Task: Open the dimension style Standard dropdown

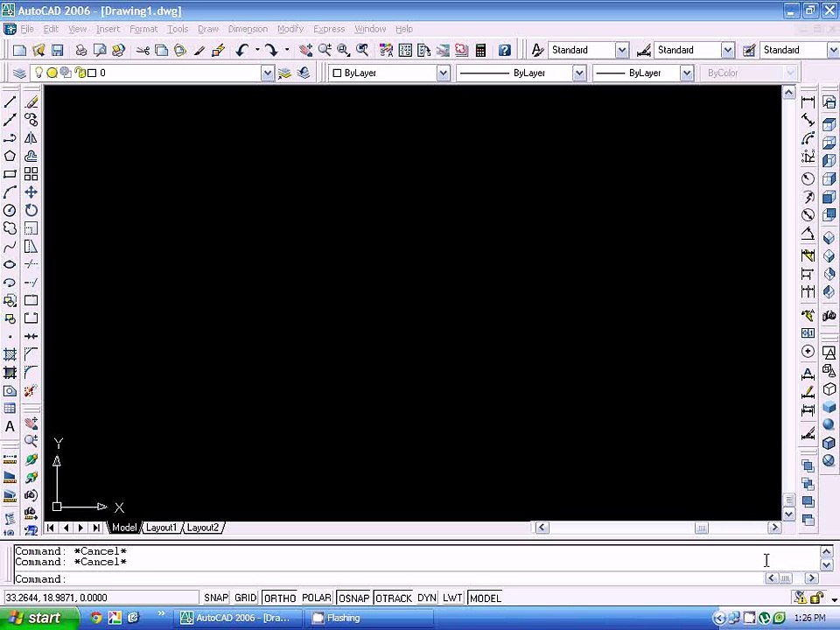Action: click(x=727, y=51)
